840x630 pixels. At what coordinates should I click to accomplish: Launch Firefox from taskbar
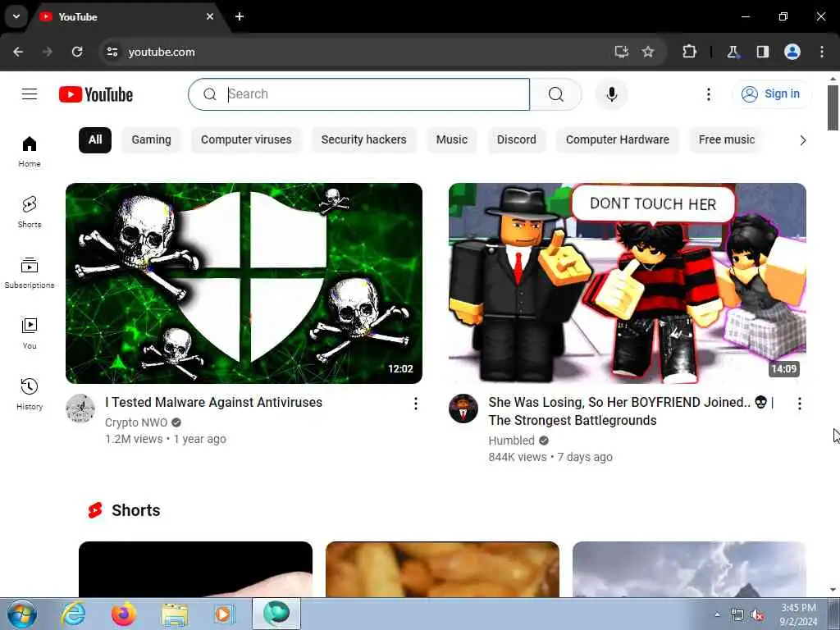124,614
